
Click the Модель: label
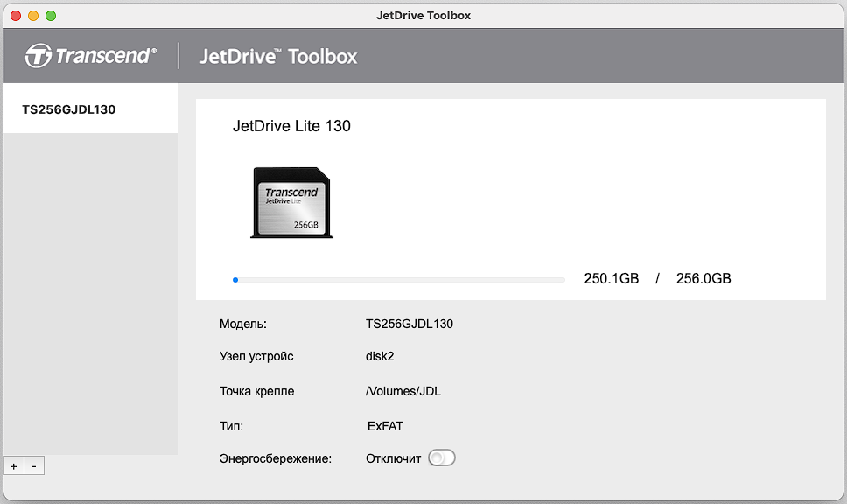point(243,324)
